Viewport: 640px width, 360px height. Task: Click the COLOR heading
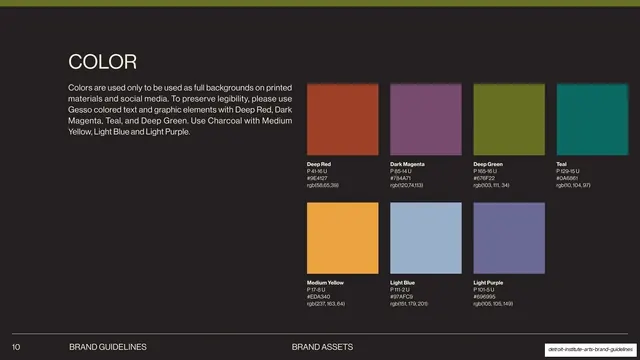pos(102,62)
